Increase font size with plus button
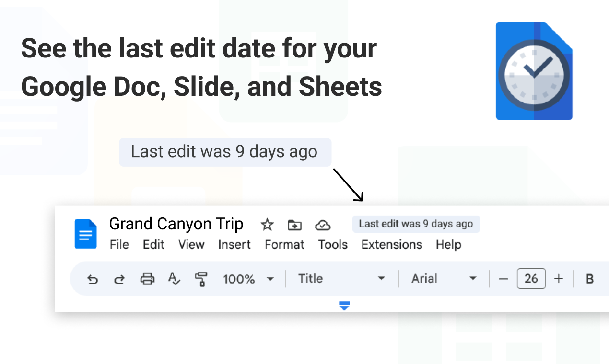The width and height of the screenshot is (609, 364). 559,279
